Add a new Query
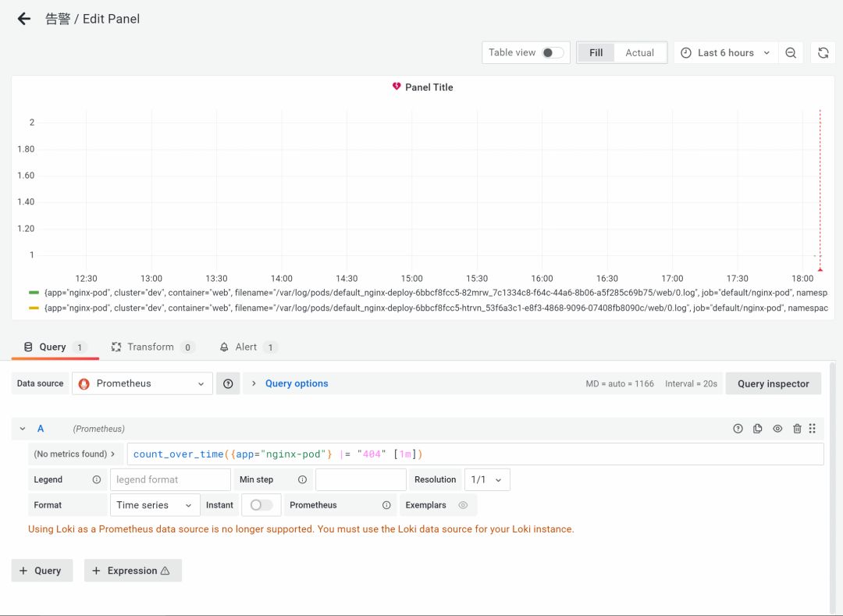This screenshot has width=843, height=616. tap(42, 571)
